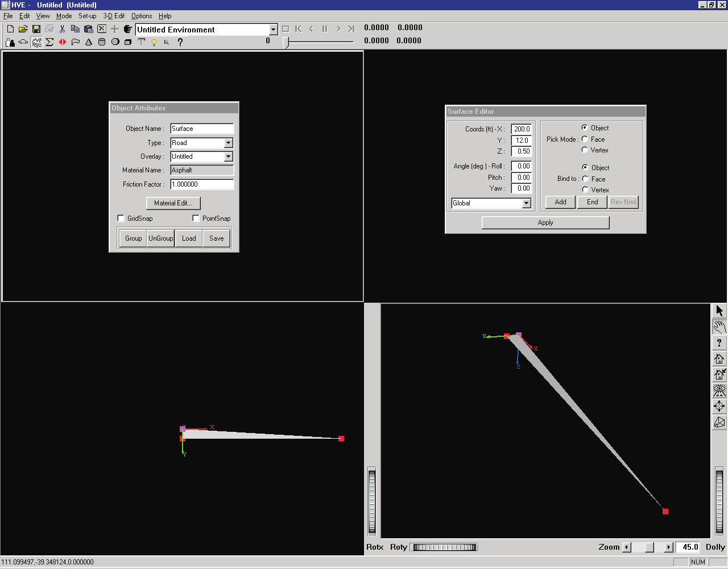Add a cylinder primitive shape

pos(102,42)
